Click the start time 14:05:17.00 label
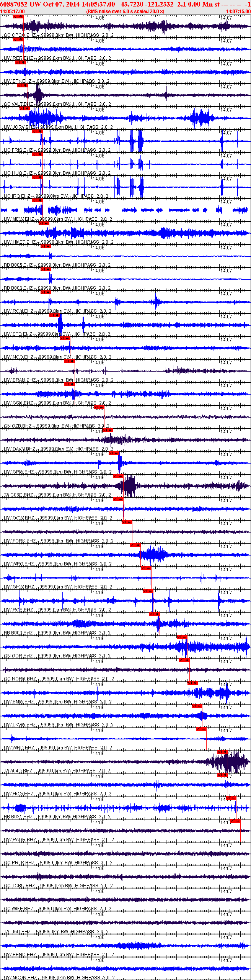251x980 pixels. click(x=12, y=11)
